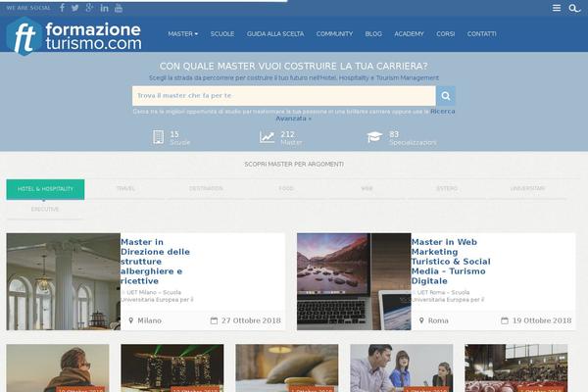
Task: Open the Google Plus social icon
Action: (89, 8)
